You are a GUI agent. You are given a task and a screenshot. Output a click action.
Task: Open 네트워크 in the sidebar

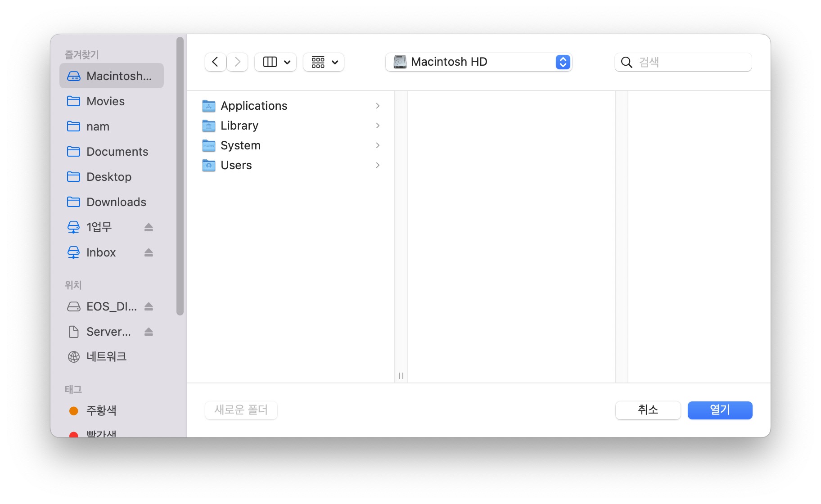[x=112, y=357]
